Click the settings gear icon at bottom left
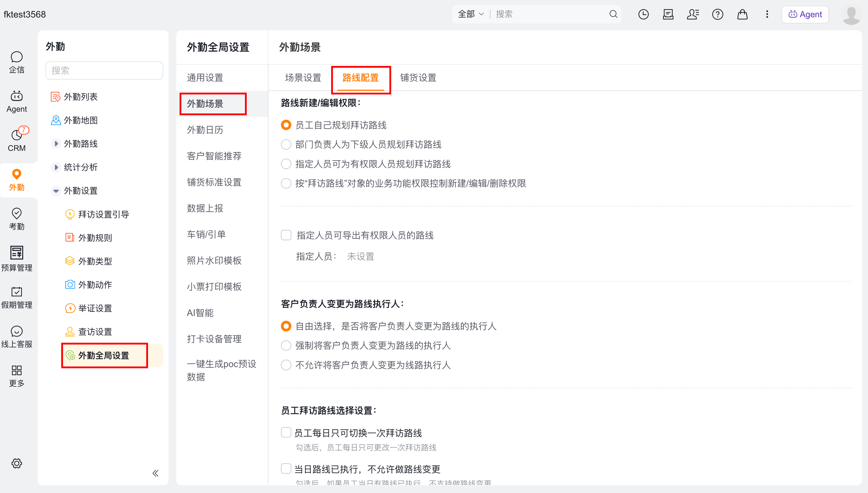Screen dimensions: 868x493 pos(17,463)
